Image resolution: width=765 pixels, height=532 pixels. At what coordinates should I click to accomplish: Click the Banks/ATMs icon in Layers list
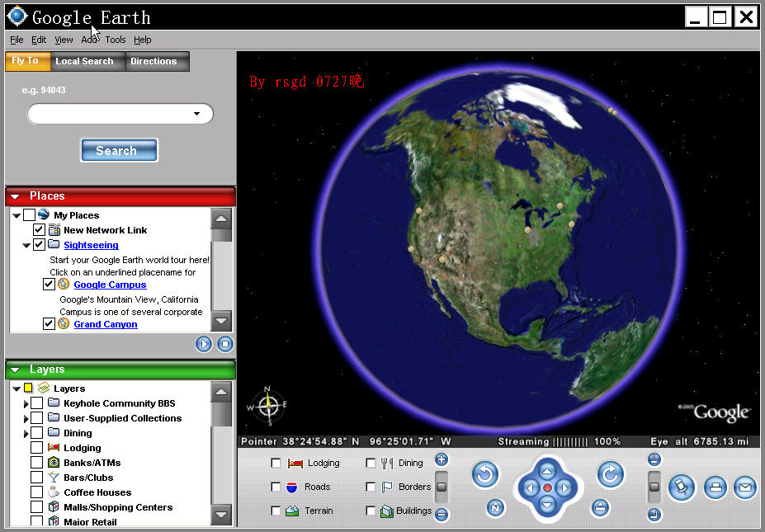(54, 462)
